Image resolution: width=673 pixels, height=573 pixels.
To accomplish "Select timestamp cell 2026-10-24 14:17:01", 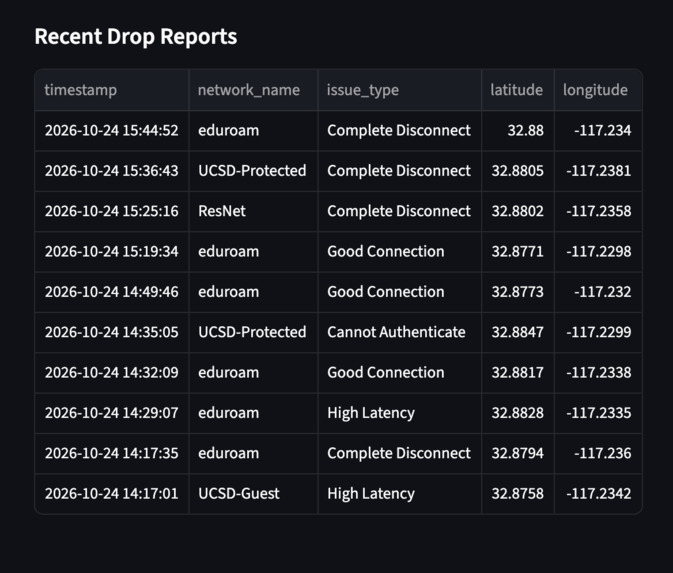I will (x=112, y=494).
